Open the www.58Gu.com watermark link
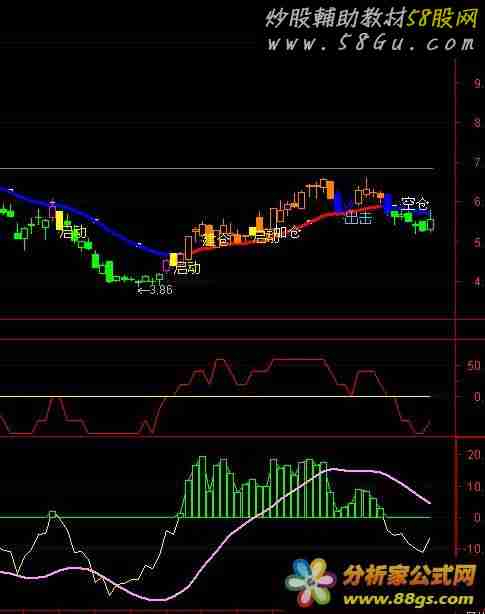This screenshot has height=614, width=485. (371, 43)
